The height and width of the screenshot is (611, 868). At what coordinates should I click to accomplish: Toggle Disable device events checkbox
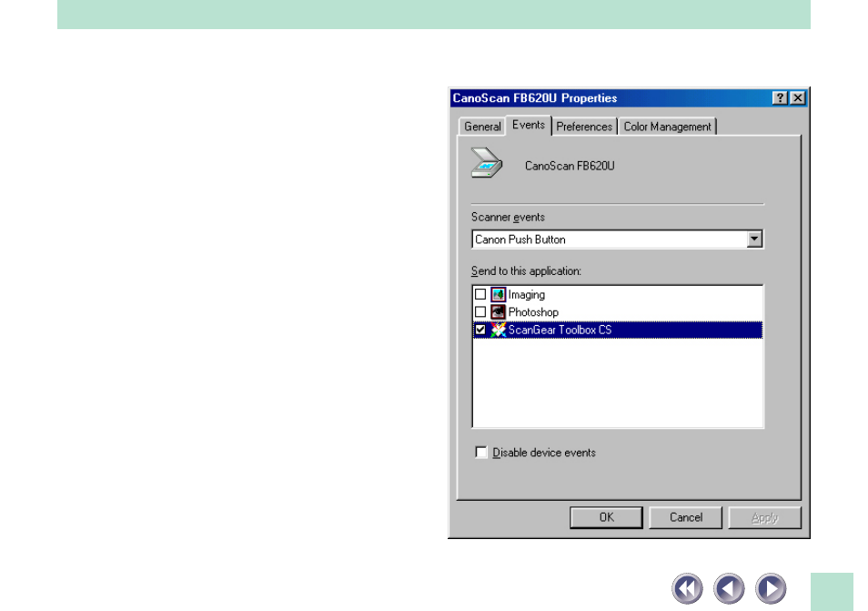click(481, 453)
